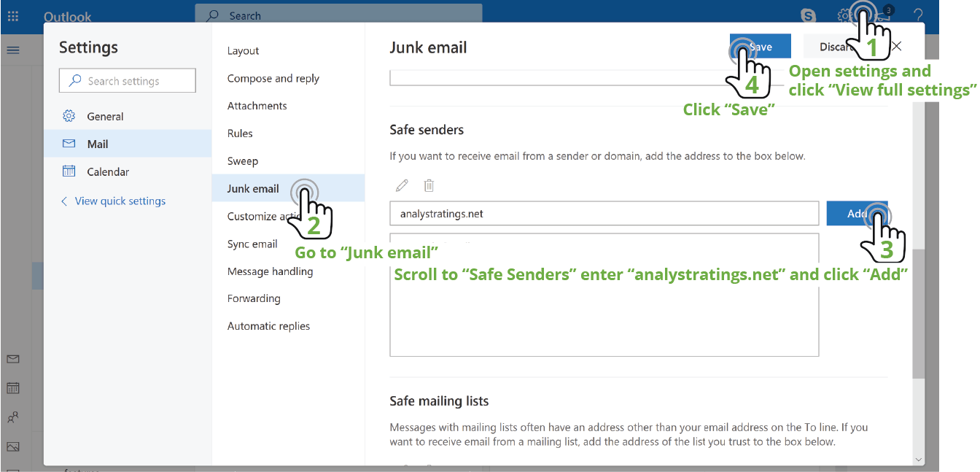The image size is (980, 472).
Task: Open Compose and reply settings
Action: point(273,78)
